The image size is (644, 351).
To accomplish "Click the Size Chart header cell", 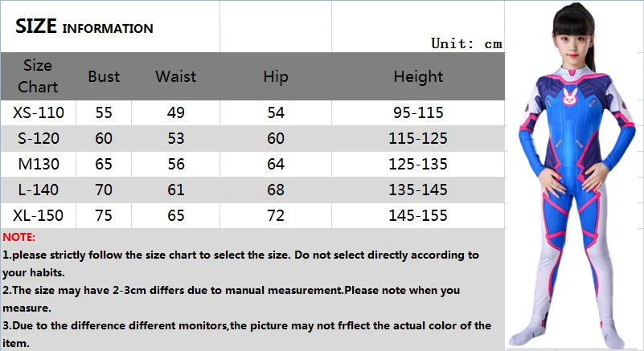I will (x=38, y=76).
